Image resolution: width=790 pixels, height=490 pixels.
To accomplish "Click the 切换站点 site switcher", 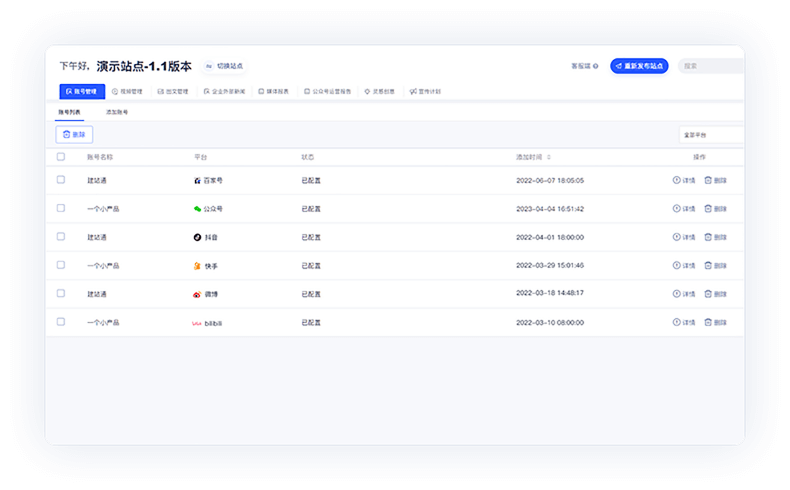I will coord(224,66).
